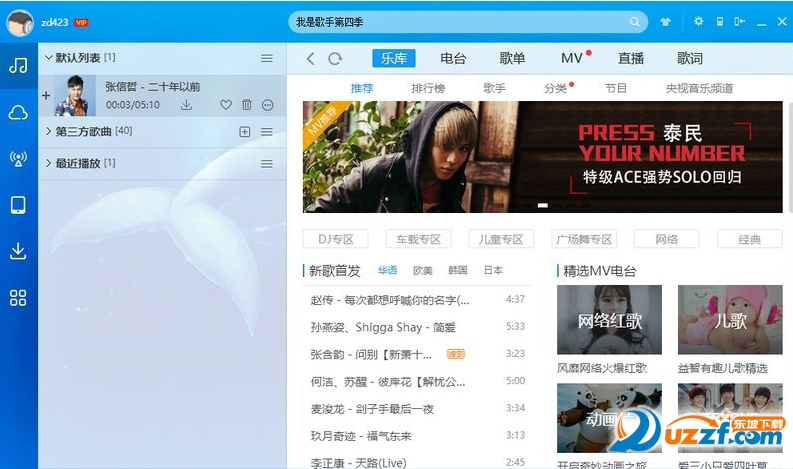Switch to the 乐库 tab
Viewport: 793px width, 469px height.
394,58
